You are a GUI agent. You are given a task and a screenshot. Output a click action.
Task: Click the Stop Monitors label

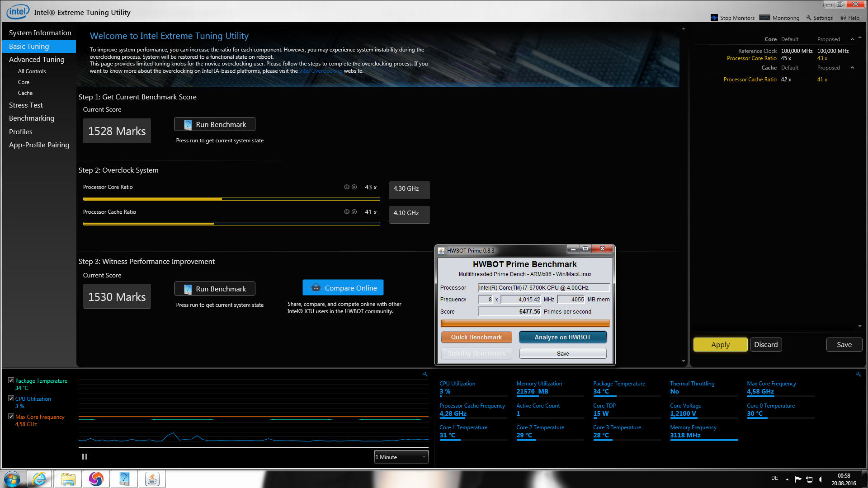737,18
